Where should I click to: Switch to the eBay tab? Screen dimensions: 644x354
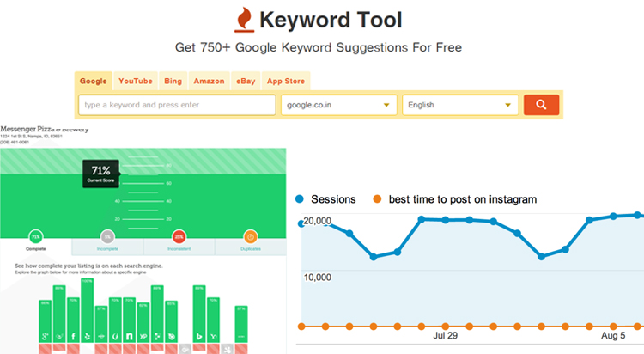[x=246, y=81]
